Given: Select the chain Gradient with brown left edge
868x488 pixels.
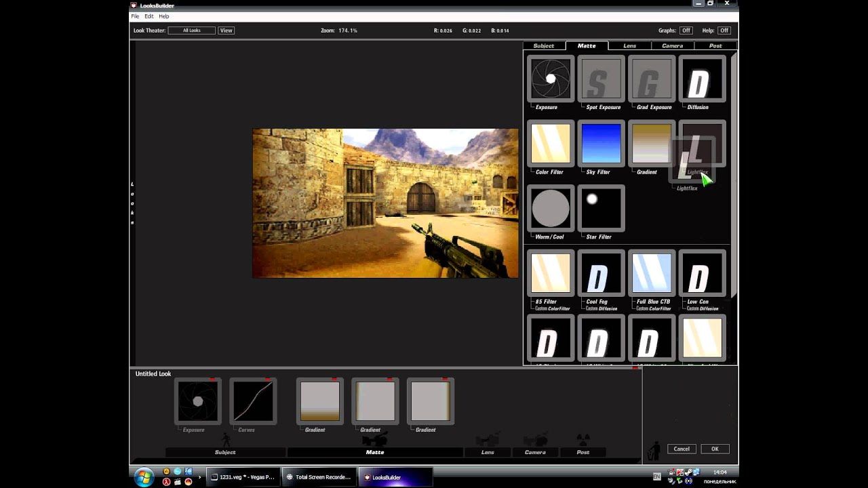Looking at the screenshot, I should coord(375,401).
